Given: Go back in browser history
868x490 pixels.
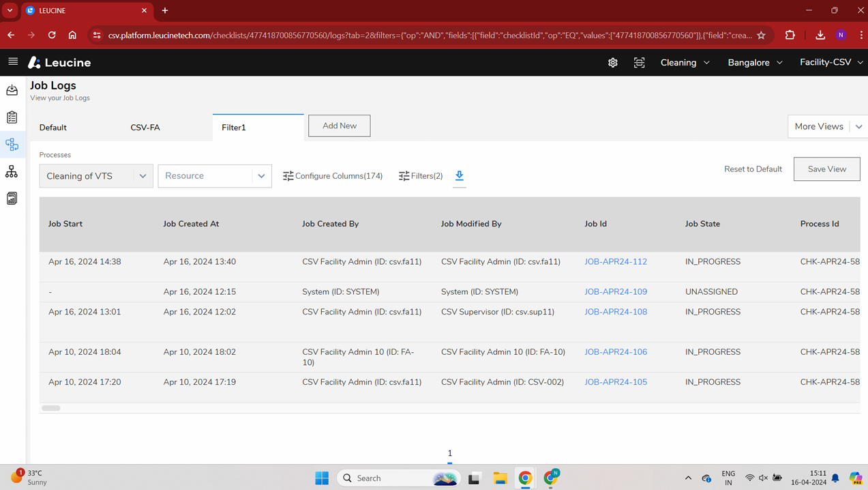Looking at the screenshot, I should click(11, 35).
